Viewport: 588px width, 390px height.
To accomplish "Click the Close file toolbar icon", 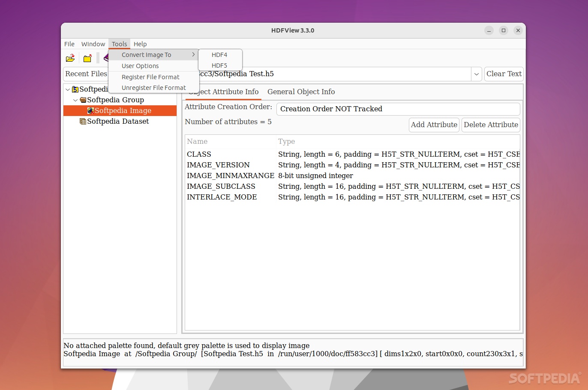I will [87, 58].
